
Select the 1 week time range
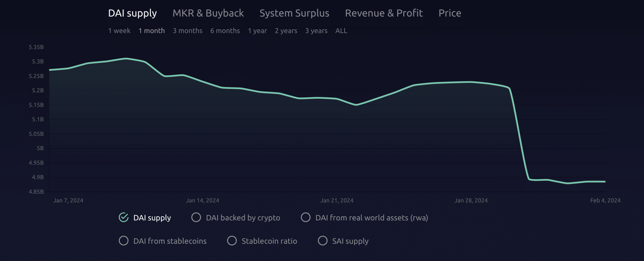tap(119, 31)
